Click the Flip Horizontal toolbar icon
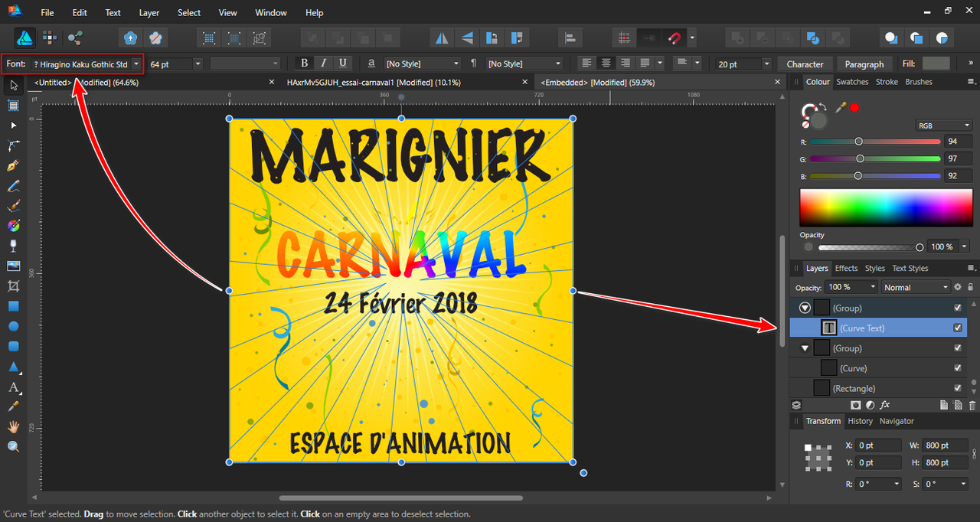980x522 pixels. pyautogui.click(x=442, y=38)
